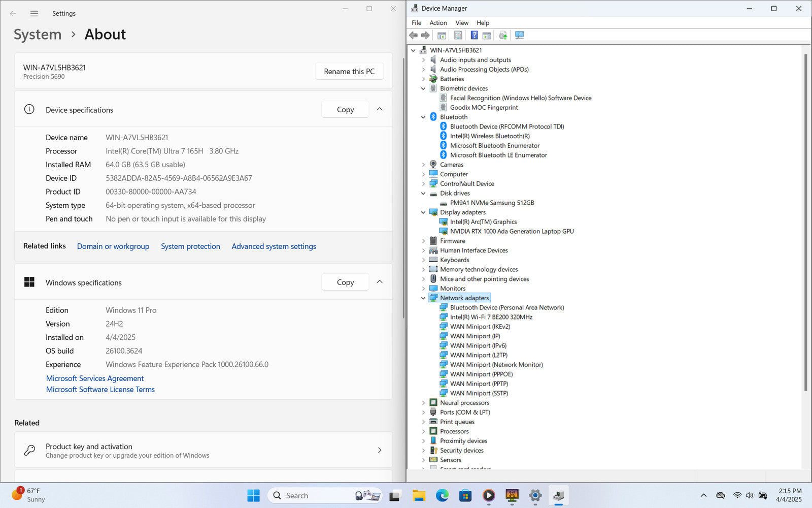Viewport: 812px width, 508px height.
Task: Click the Device Manager vertical scrollbar
Action: click(x=805, y=222)
